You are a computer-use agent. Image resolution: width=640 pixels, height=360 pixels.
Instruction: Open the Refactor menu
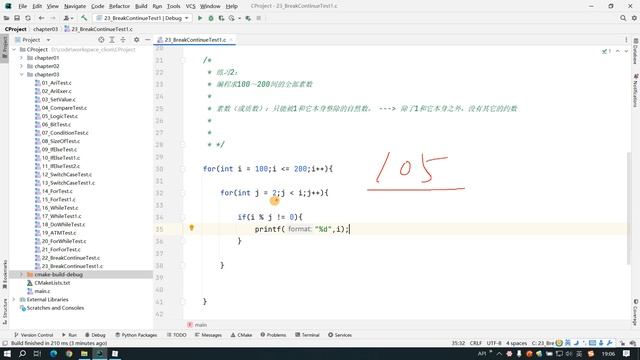pos(119,6)
